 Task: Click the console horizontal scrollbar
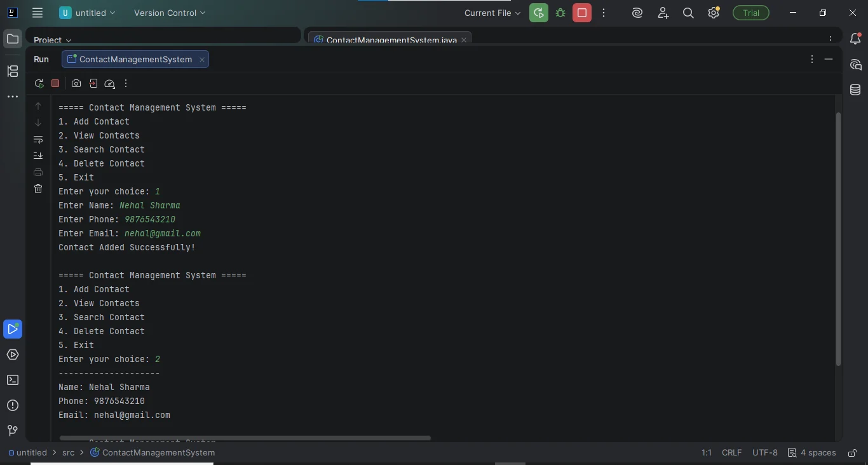point(245,438)
